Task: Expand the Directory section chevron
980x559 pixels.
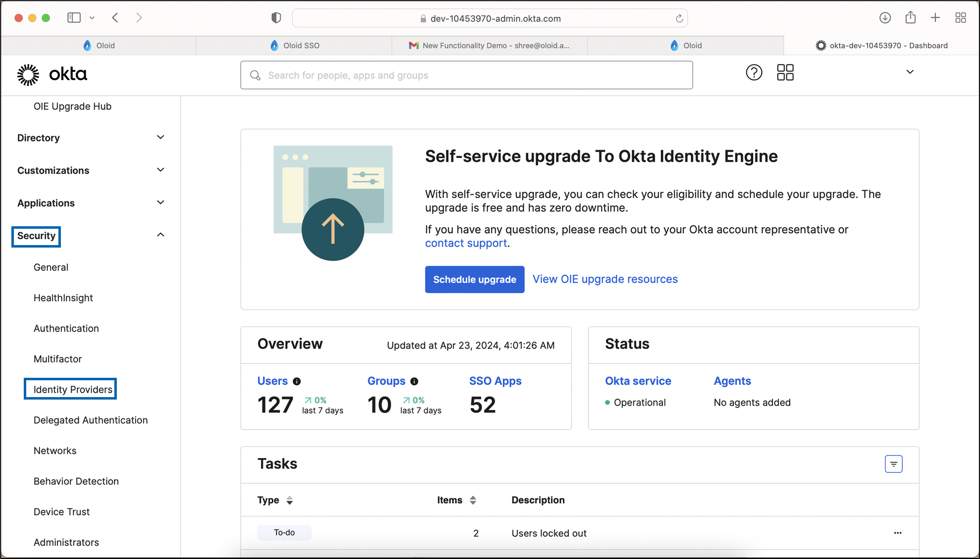Action: [x=160, y=137]
